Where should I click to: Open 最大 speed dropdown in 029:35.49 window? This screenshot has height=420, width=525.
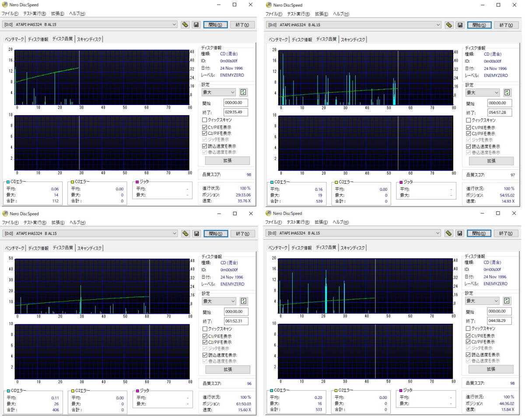click(x=218, y=92)
